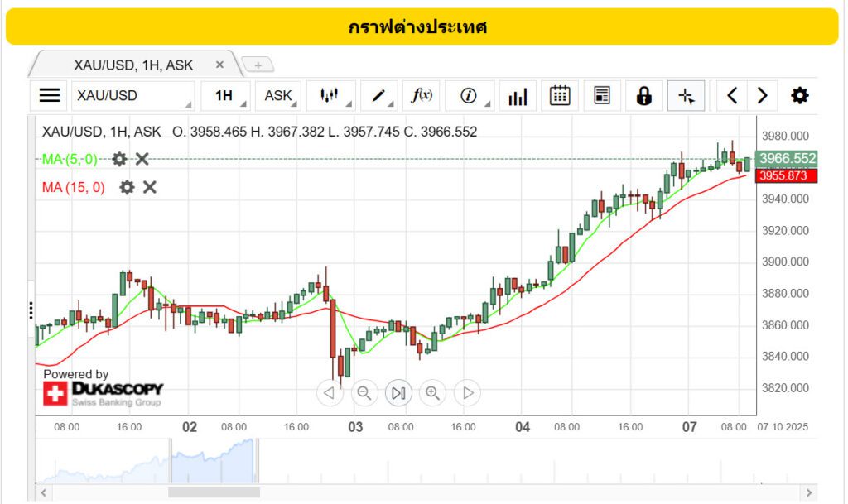Zoom out on the chart

(x=364, y=393)
